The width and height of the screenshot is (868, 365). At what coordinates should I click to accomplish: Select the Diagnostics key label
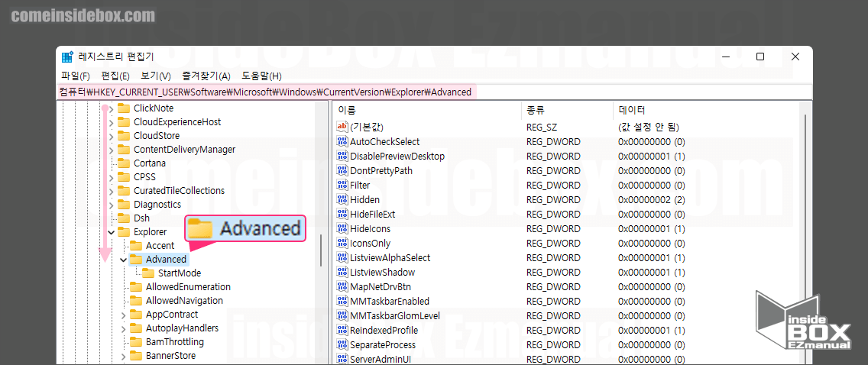[x=157, y=204]
